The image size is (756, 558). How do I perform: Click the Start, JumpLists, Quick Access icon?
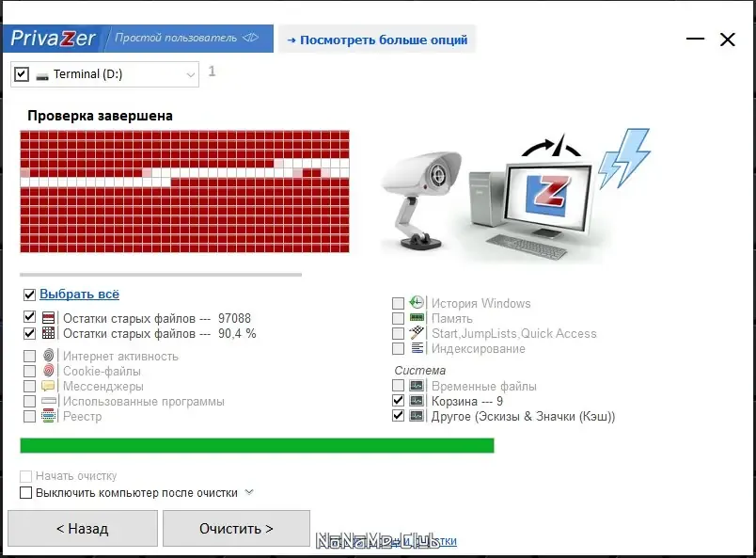point(417,332)
